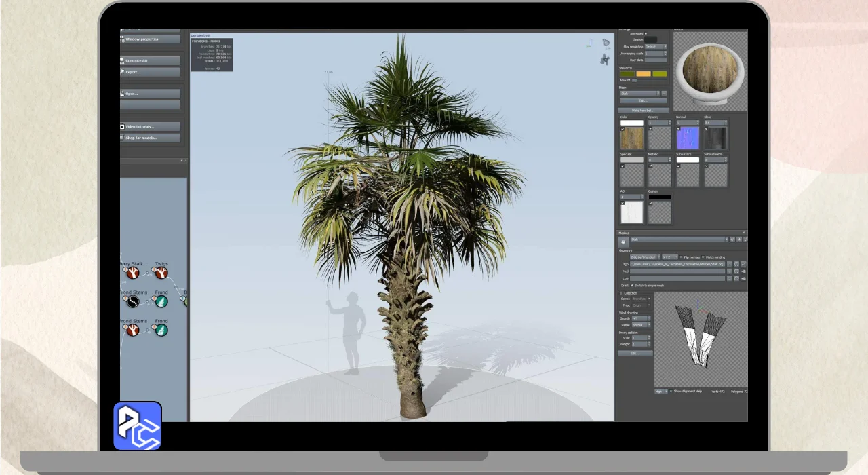Toggle the Two-sided checkbox
The width and height of the screenshot is (868, 475).
pos(646,33)
